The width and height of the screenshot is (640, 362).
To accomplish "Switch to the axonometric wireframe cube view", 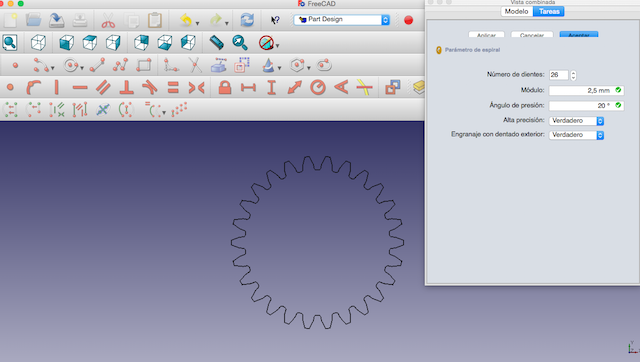I will 38,42.
